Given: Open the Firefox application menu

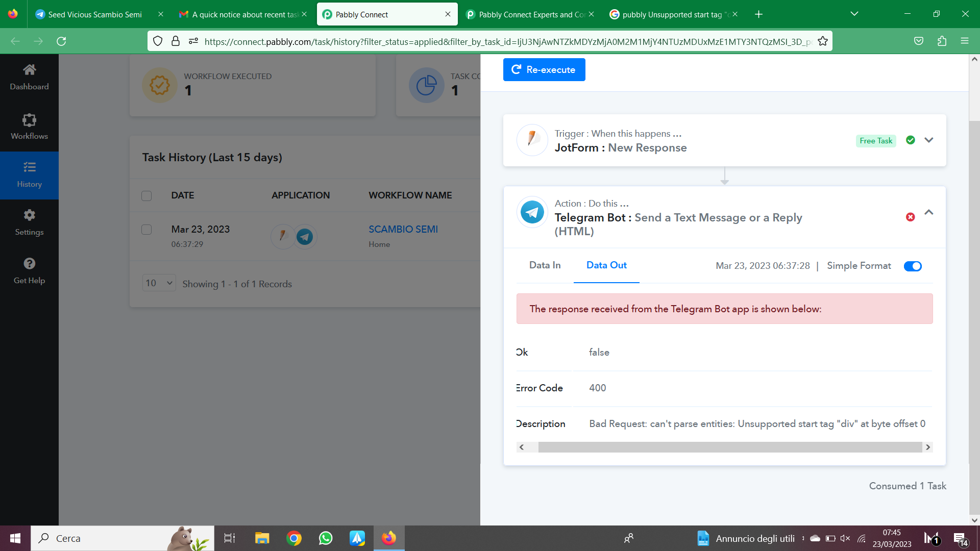Looking at the screenshot, I should [964, 41].
